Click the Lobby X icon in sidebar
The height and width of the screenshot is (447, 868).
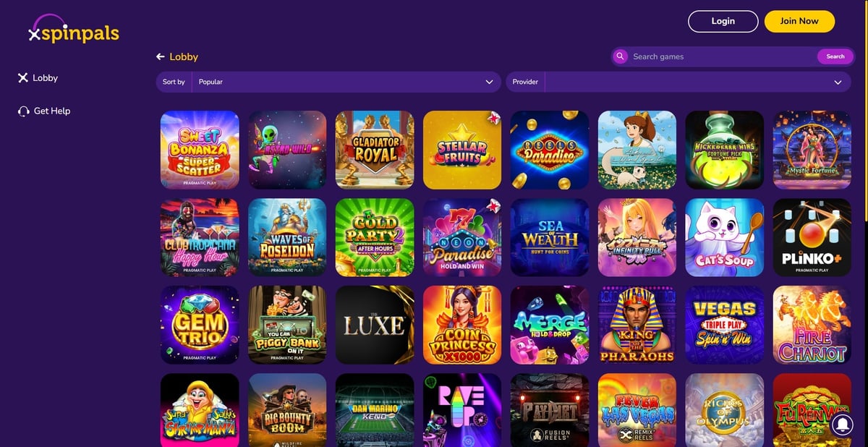(23, 77)
